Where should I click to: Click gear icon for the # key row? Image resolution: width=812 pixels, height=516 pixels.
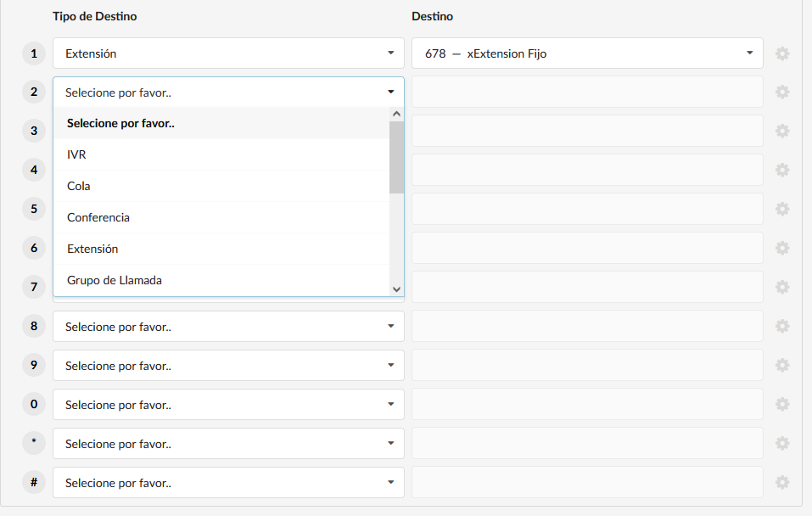pos(782,482)
